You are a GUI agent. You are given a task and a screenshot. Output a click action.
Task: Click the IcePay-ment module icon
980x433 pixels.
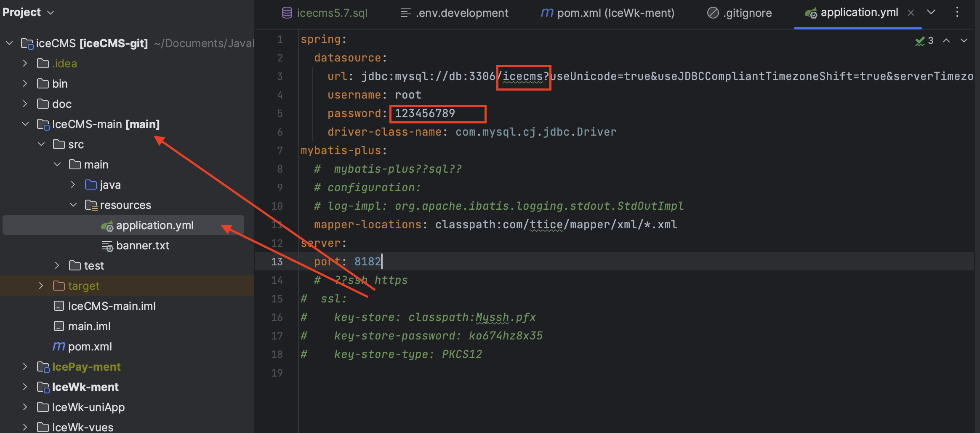pyautogui.click(x=43, y=367)
